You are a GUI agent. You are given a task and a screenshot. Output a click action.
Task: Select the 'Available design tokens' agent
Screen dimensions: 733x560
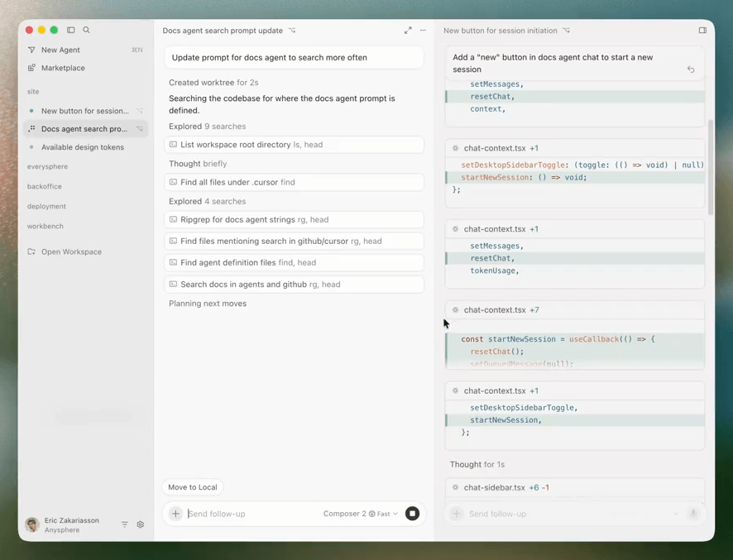point(85,146)
